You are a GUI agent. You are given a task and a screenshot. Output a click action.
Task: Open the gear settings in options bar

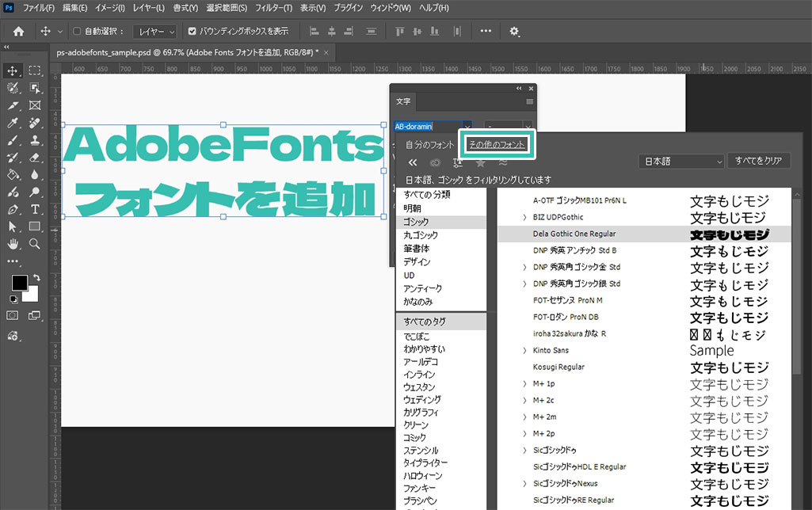point(514,32)
